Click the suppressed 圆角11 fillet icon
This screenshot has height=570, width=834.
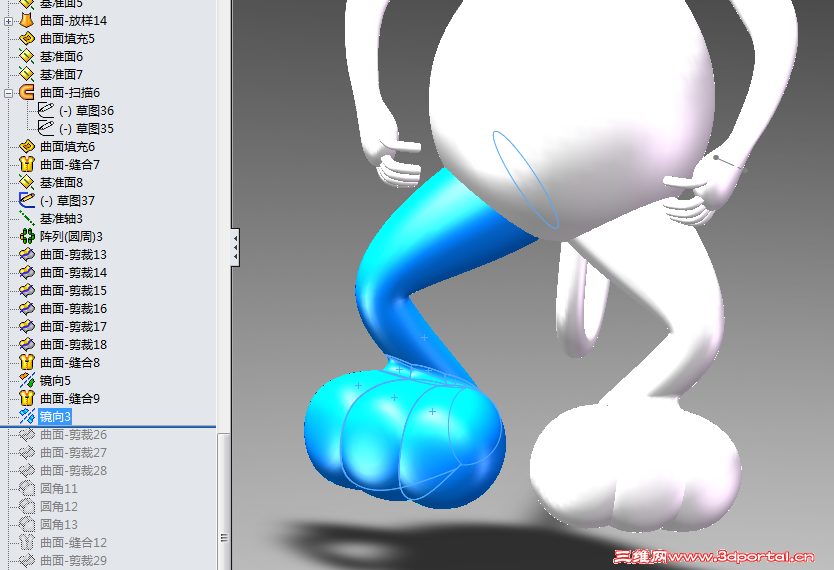27,488
